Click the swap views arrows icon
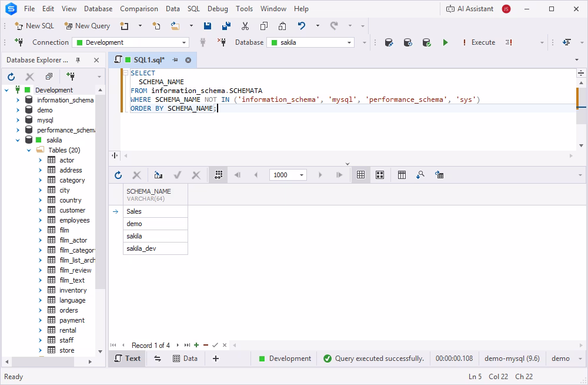588x385 pixels. pyautogui.click(x=158, y=359)
